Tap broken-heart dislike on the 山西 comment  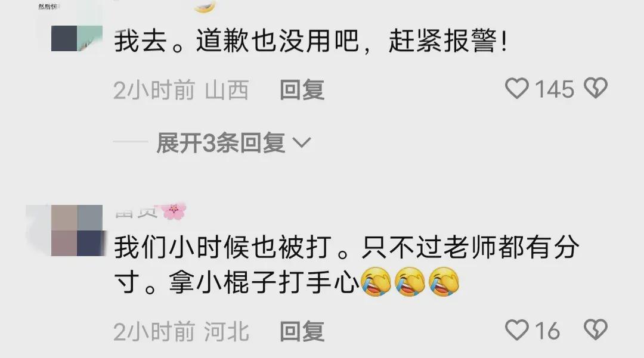click(596, 88)
